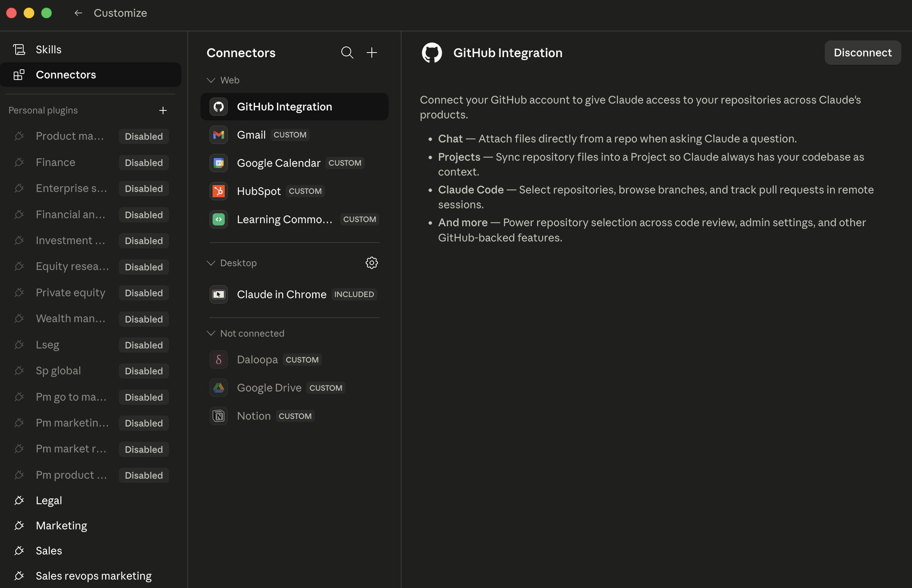Click the Google Drive connector icon

click(218, 388)
